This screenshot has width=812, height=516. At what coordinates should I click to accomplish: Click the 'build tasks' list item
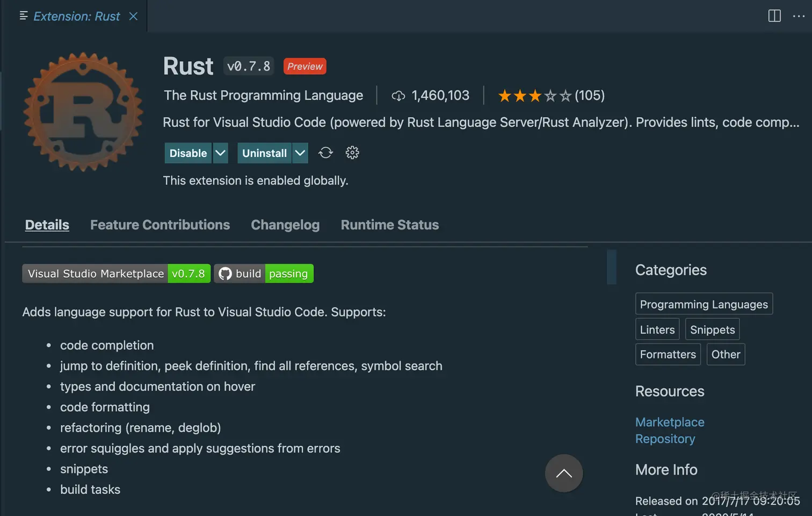pyautogui.click(x=90, y=490)
